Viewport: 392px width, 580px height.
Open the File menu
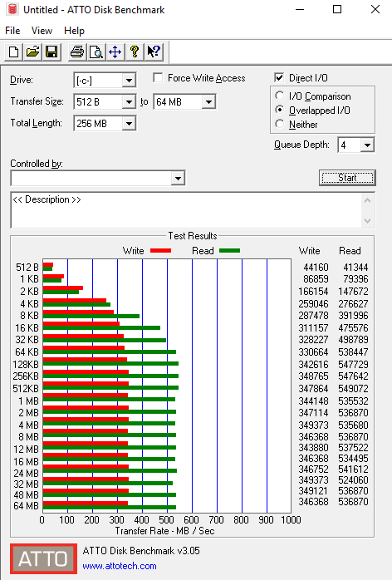click(12, 31)
